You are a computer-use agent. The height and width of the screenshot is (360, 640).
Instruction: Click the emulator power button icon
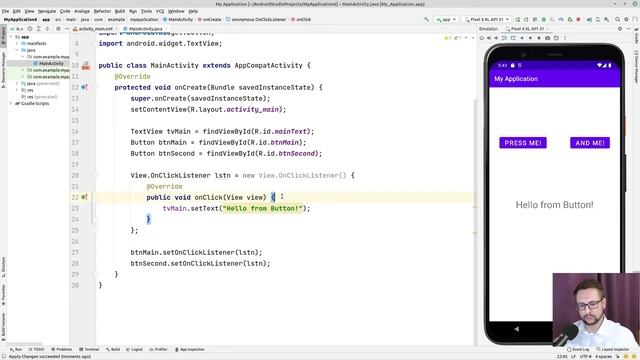[482, 38]
